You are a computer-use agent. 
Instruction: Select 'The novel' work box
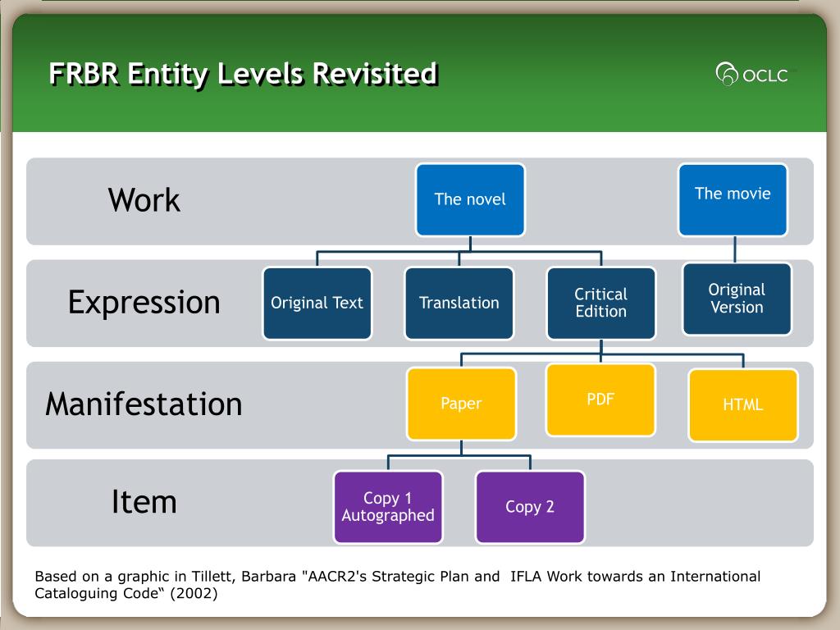[470, 200]
